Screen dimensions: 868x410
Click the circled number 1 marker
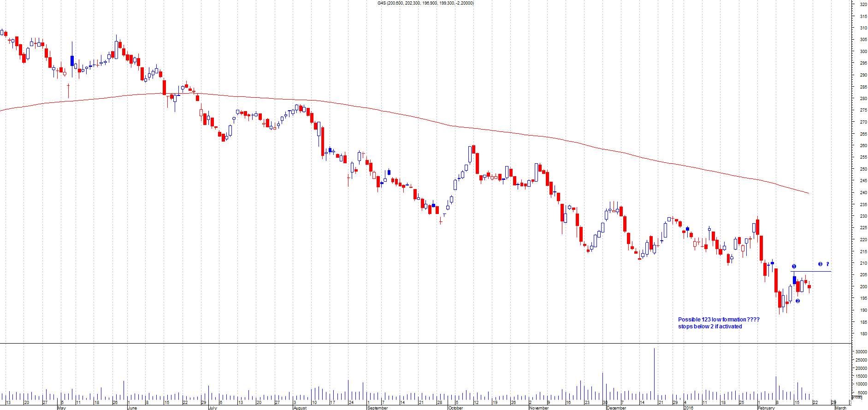(x=794, y=267)
